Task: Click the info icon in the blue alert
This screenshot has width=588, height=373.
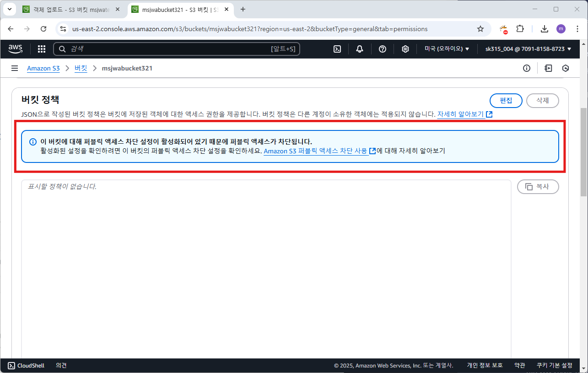Action: 33,142
